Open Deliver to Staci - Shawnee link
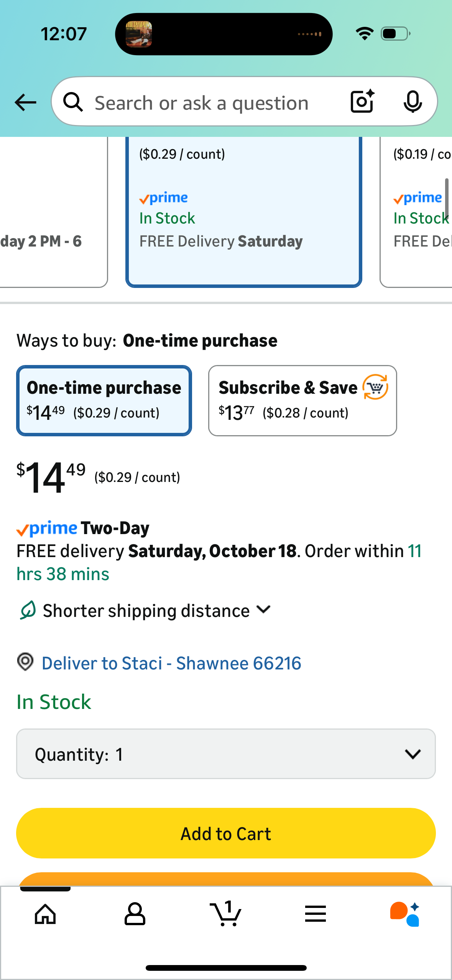The image size is (452, 980). [171, 663]
